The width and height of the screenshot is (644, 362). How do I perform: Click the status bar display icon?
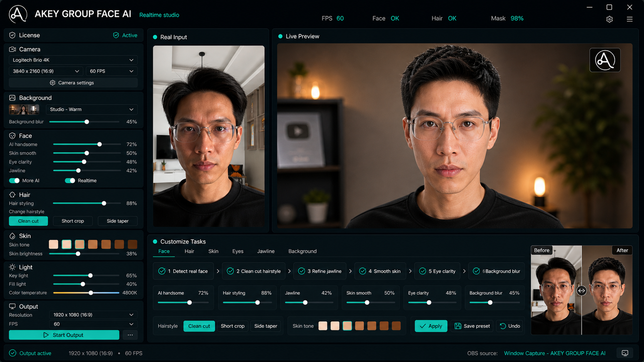625,353
